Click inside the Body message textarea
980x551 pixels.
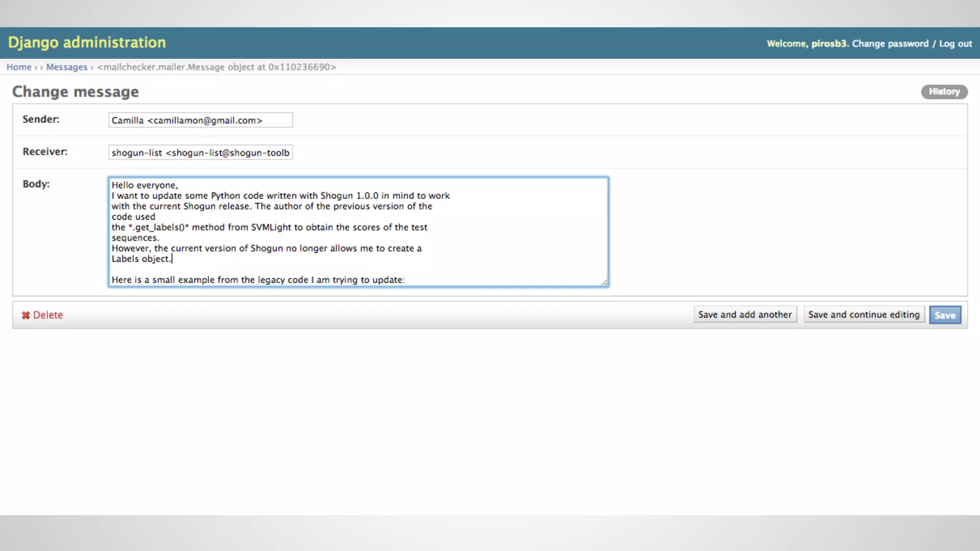(x=358, y=232)
